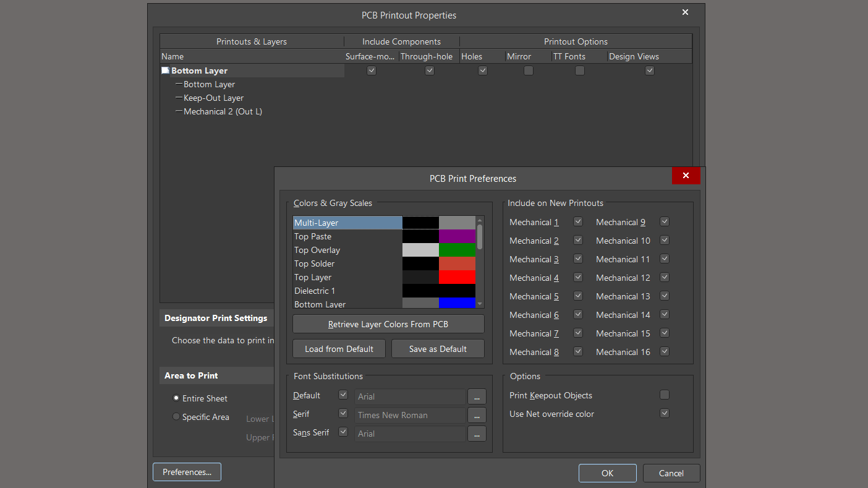Select Keep-Out Layer in the printout tree
868x488 pixels.
coord(213,98)
